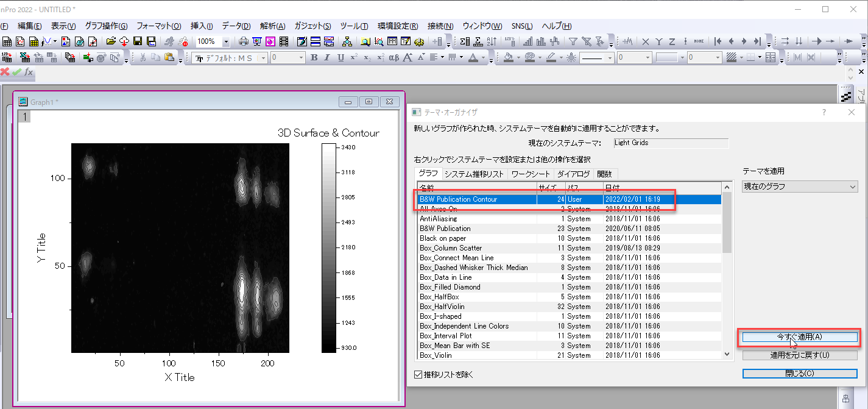Open テーマを適用 現在のグラフ dropdown
The height and width of the screenshot is (409, 868).
[800, 186]
